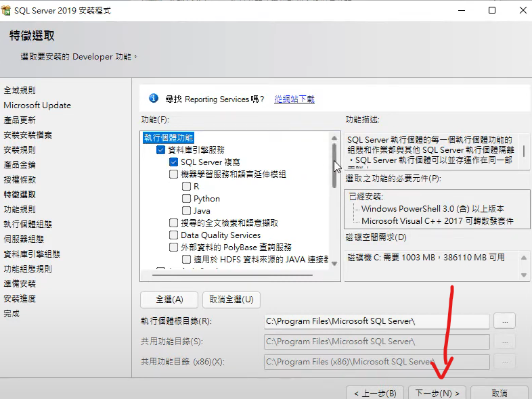The image size is (532, 399).
Task: Check 適用於 HDFS 資料來源的 JAVA 連接器
Action: point(186,260)
